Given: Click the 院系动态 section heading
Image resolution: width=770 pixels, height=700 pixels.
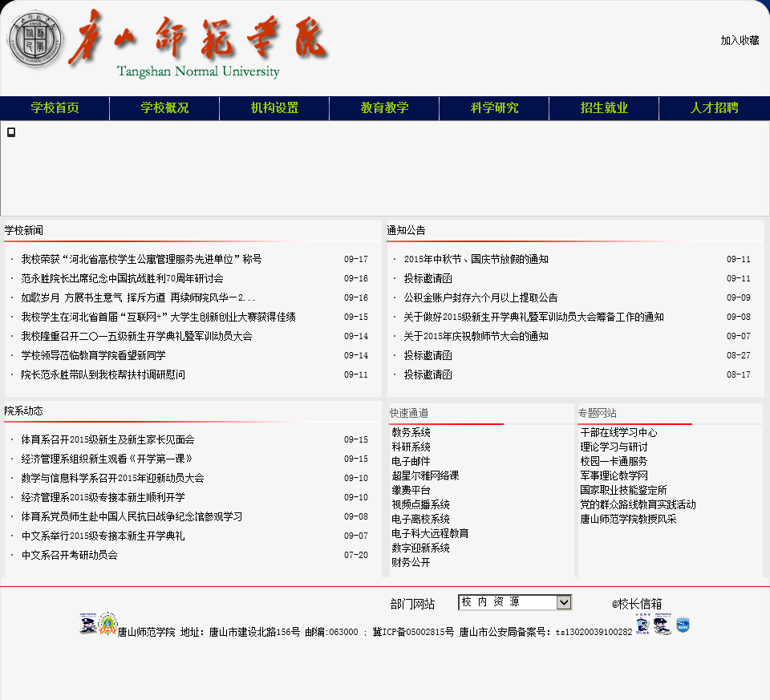Looking at the screenshot, I should 23,411.
